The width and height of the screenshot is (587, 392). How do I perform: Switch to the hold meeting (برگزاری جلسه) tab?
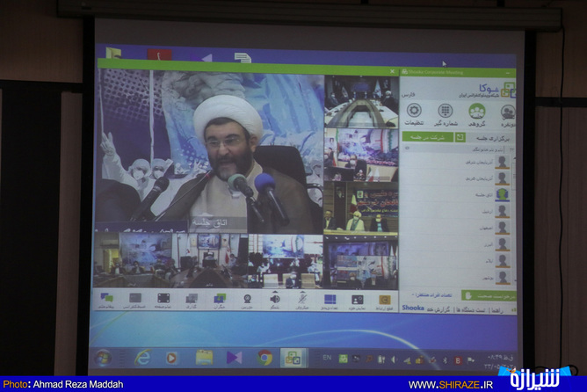tap(492, 139)
